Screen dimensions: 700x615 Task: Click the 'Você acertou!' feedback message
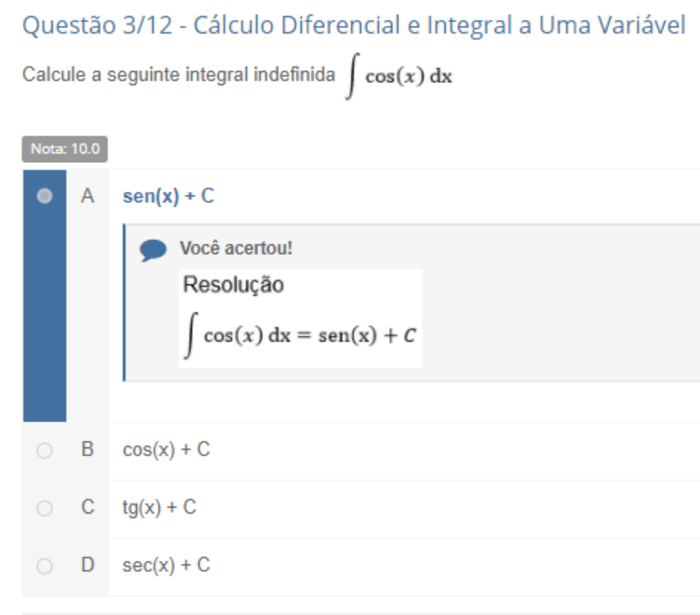tap(236, 248)
